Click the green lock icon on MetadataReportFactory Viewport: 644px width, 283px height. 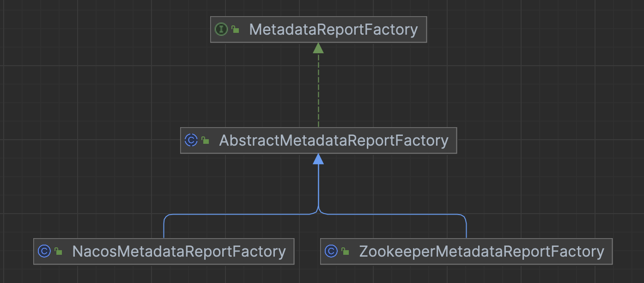(236, 30)
